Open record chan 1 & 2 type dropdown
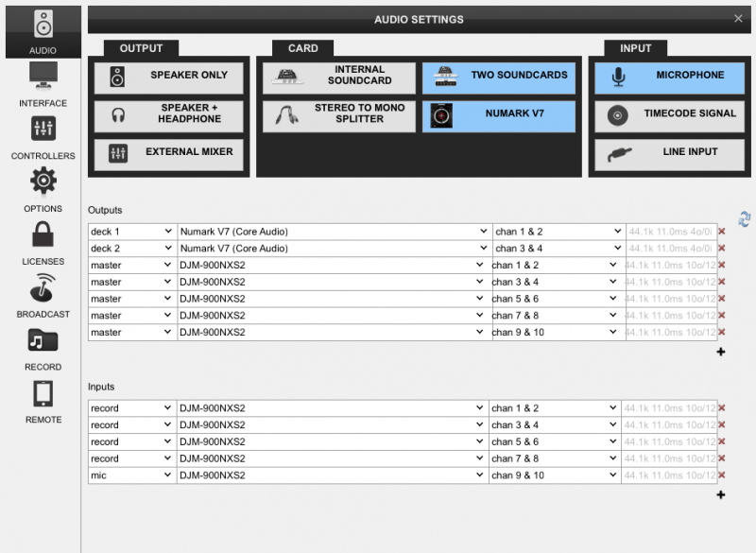The height and width of the screenshot is (553, 756). 132,407
